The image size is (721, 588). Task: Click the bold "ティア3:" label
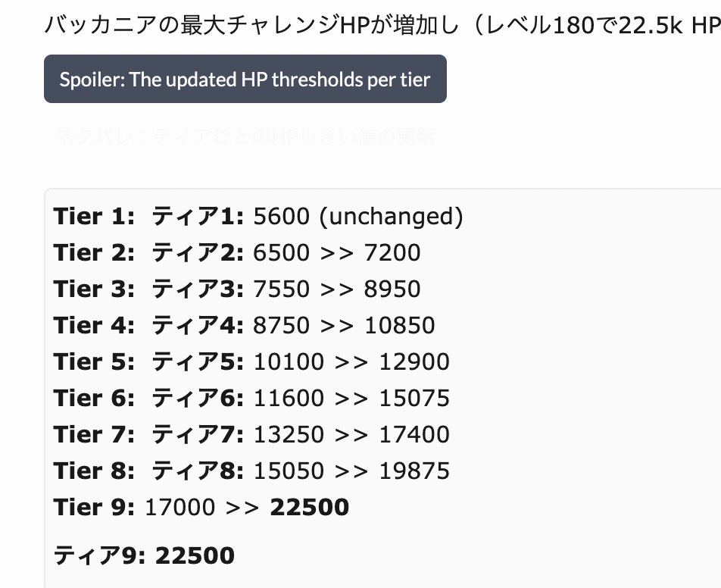198,289
